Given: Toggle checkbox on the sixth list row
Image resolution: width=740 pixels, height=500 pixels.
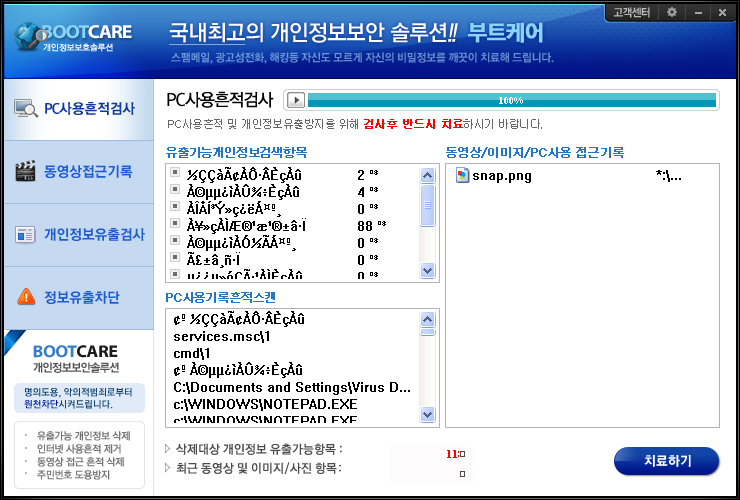Looking at the screenshot, I should coord(175,257).
